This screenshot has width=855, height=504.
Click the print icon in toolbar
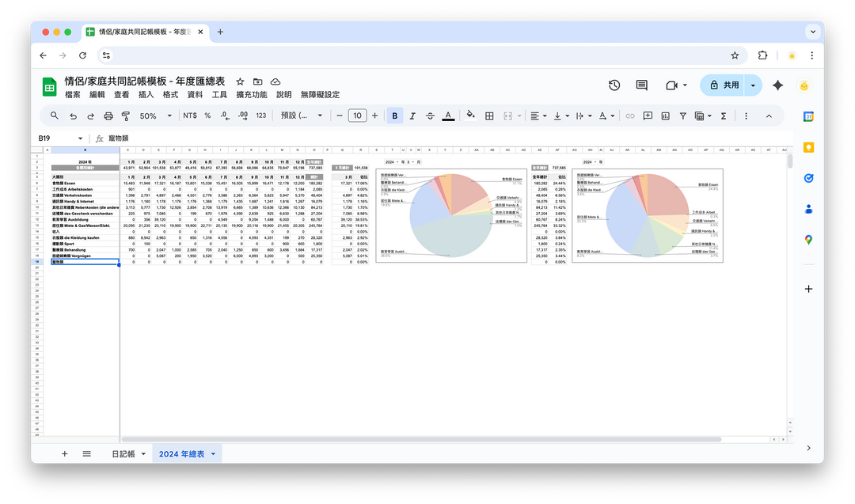pos(108,116)
